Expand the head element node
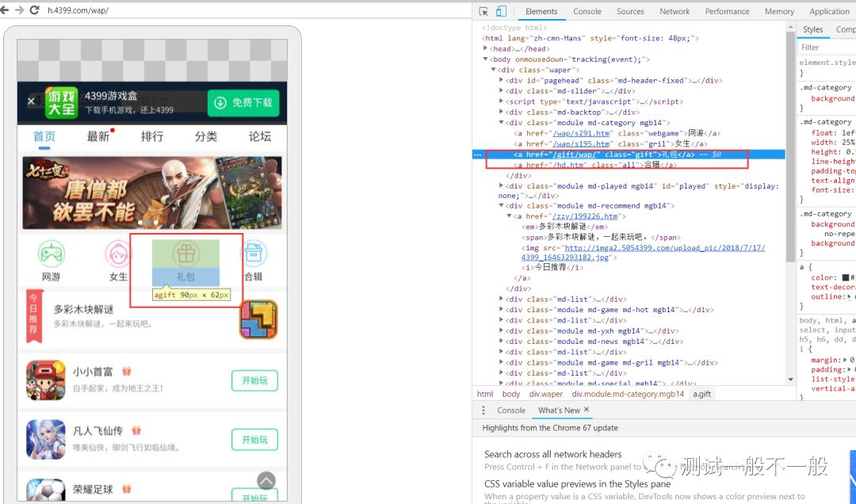The height and width of the screenshot is (504, 856). point(485,48)
